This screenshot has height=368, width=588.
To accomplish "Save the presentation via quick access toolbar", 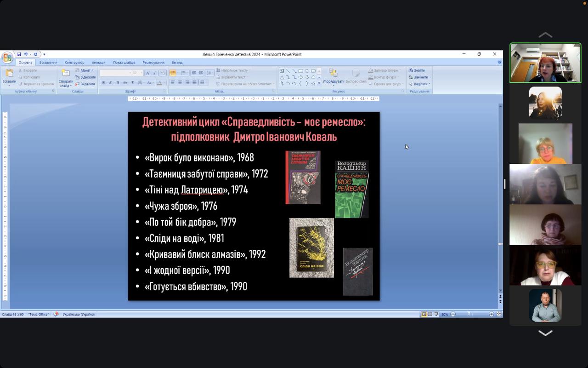I will [19, 54].
